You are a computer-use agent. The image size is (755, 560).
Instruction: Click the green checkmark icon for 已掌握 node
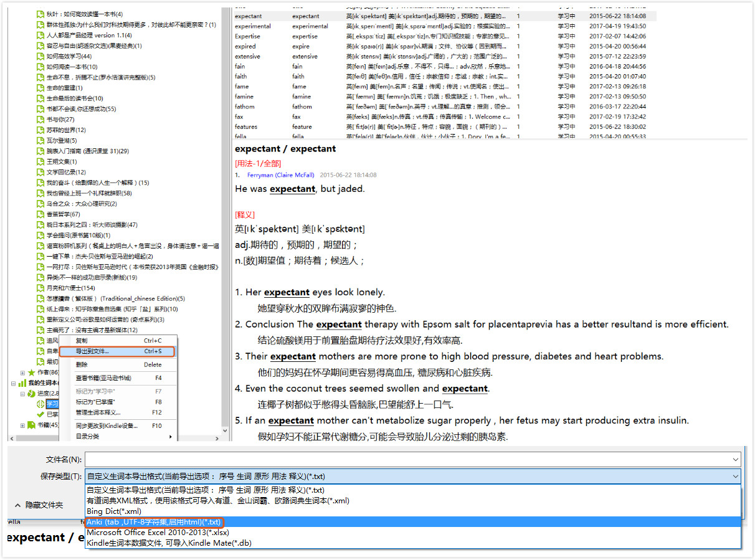click(40, 414)
